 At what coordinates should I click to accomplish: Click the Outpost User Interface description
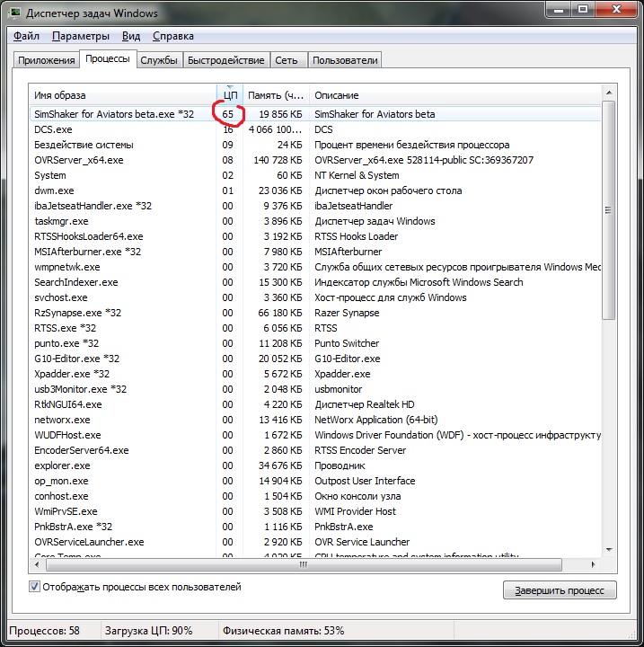[x=365, y=481]
